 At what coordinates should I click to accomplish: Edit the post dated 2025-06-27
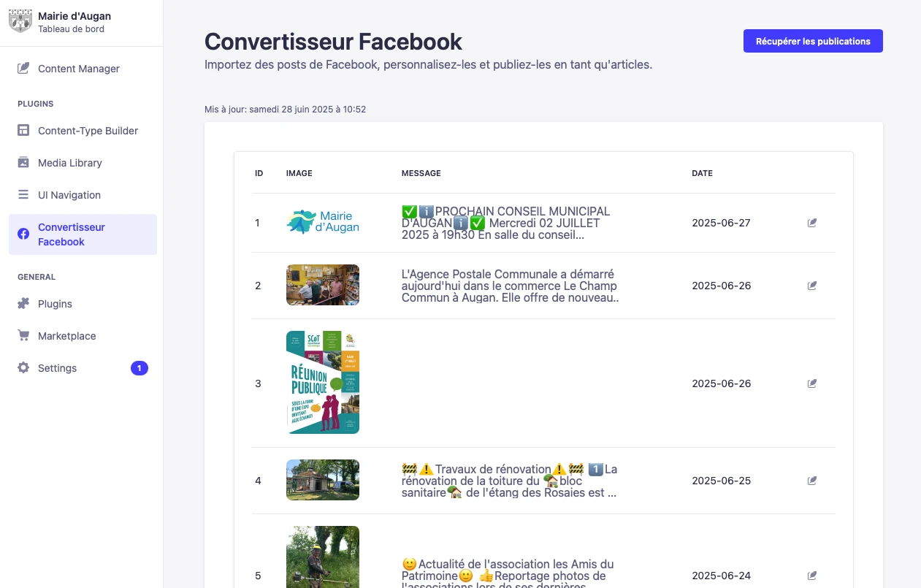coord(812,223)
